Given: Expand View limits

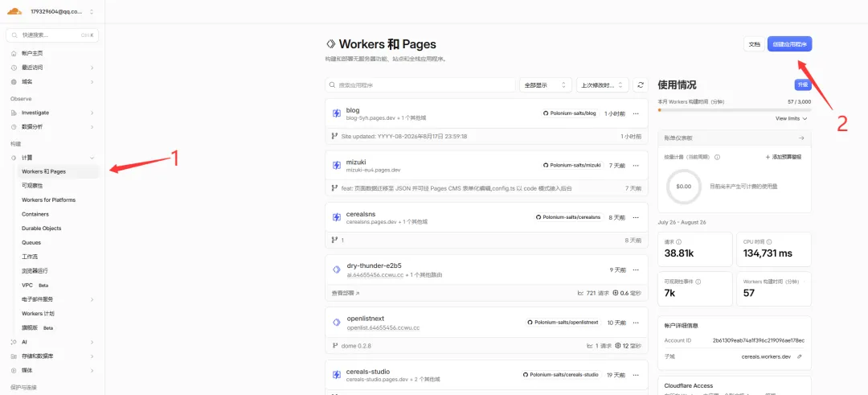Looking at the screenshot, I should (792, 118).
